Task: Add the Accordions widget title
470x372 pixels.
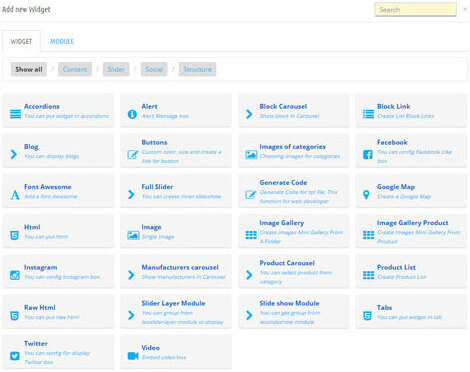Action: coord(42,106)
